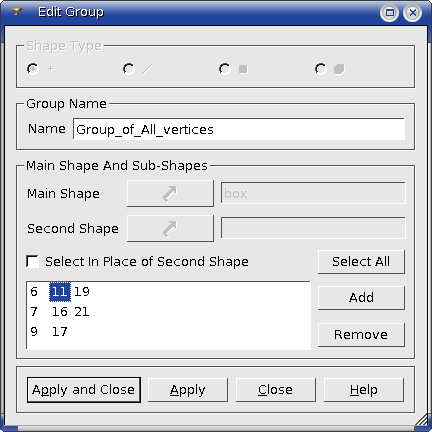Image resolution: width=432 pixels, height=432 pixels.
Task: Click the Second Shape name field
Action: click(313, 228)
